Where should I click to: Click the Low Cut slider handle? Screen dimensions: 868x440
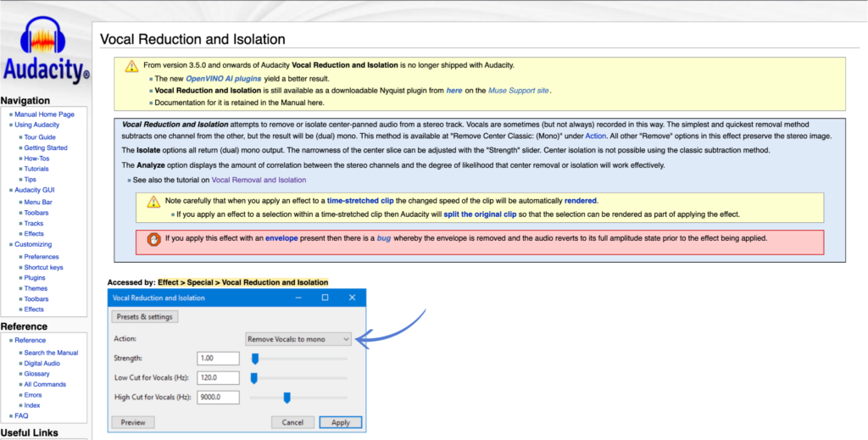tap(254, 379)
